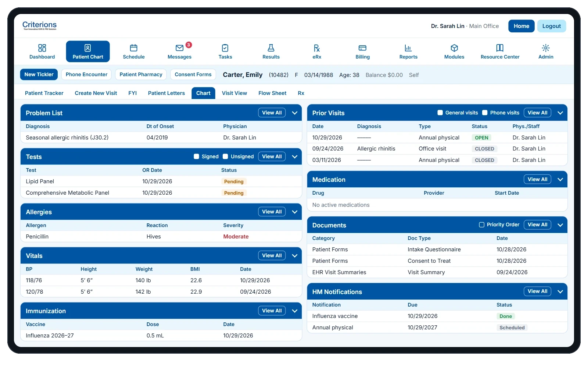Collapse the Documents panel chevron

[560, 225]
